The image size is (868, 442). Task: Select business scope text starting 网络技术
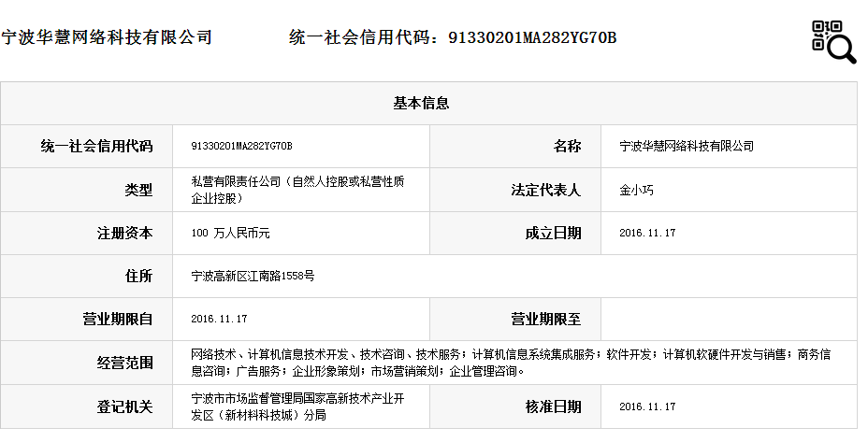point(511,363)
